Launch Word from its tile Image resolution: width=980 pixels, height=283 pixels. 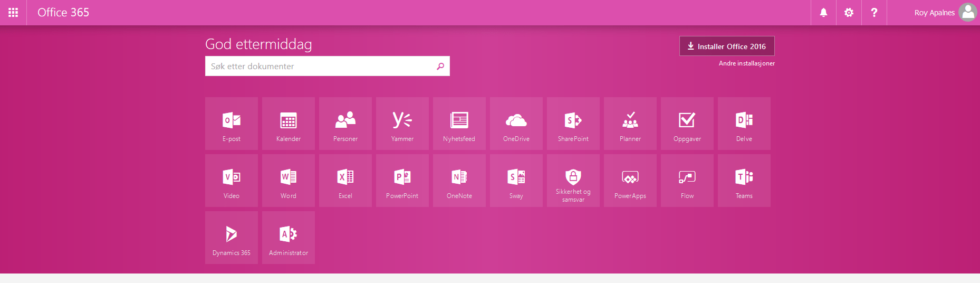tap(289, 181)
